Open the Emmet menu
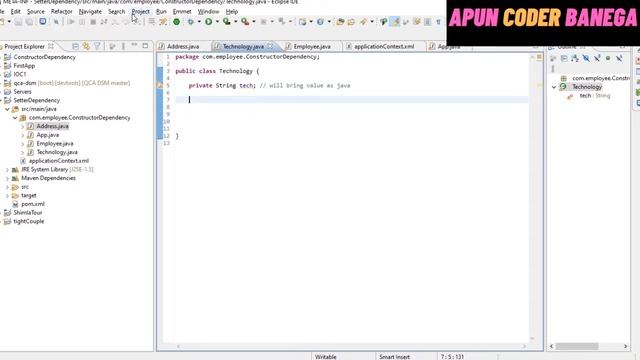 pos(182,11)
